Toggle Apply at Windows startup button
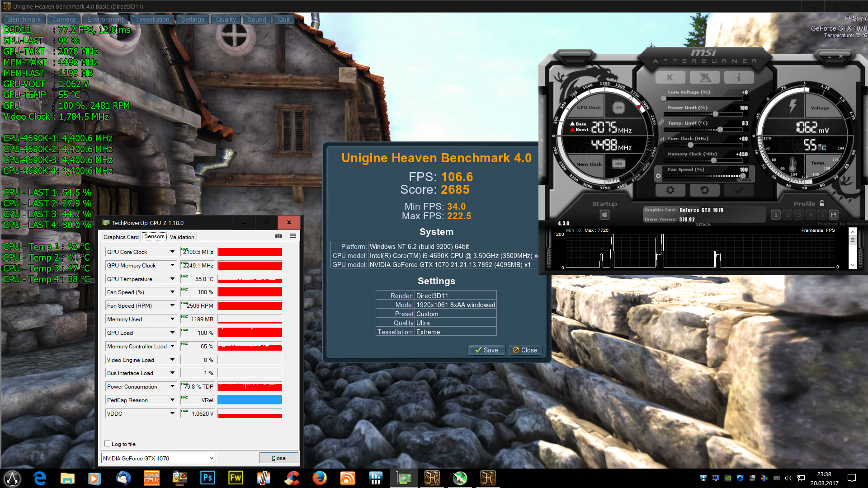Screen dimensions: 868x488 (604, 215)
